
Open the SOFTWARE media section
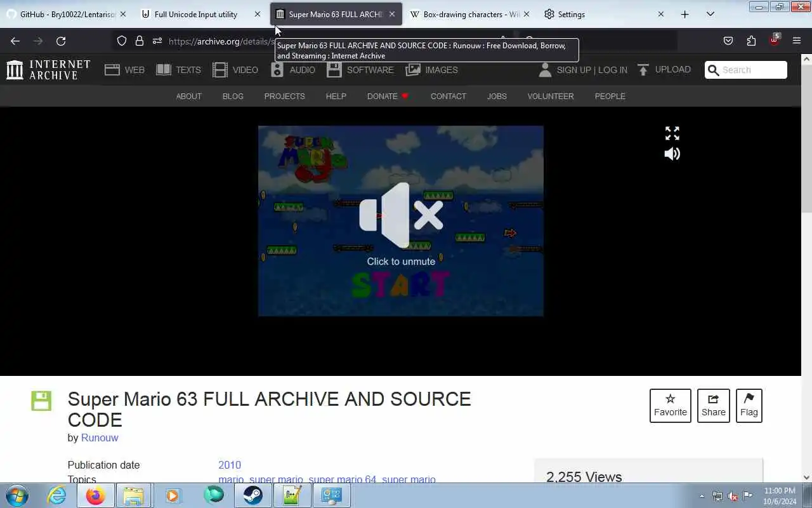click(360, 70)
